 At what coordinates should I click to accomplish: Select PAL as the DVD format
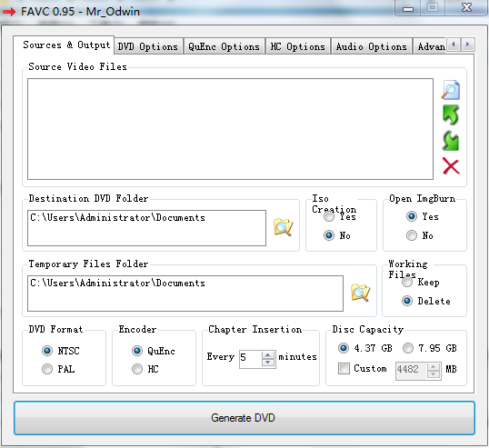coord(47,369)
